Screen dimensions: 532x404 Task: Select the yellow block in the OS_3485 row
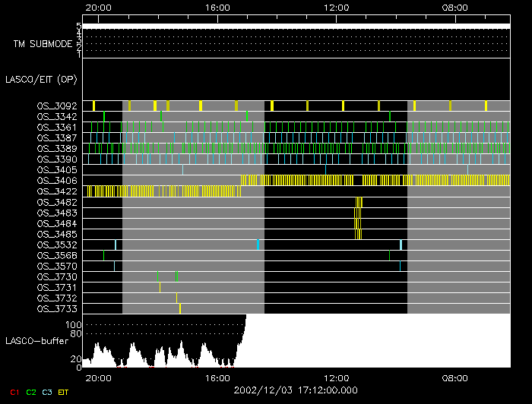(x=356, y=234)
